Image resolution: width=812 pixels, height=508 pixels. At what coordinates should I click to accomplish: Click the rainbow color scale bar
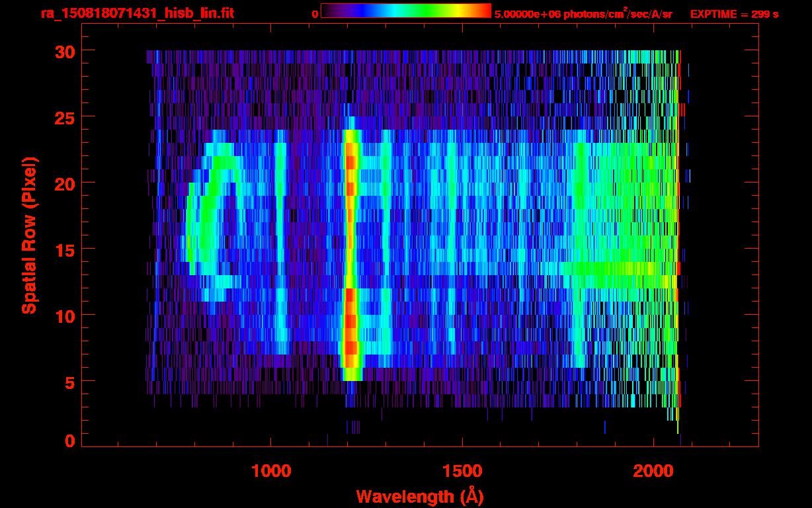tap(406, 11)
